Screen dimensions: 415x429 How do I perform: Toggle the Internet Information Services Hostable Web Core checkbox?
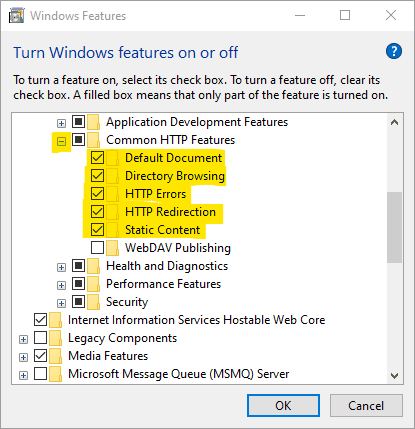pyautogui.click(x=40, y=320)
